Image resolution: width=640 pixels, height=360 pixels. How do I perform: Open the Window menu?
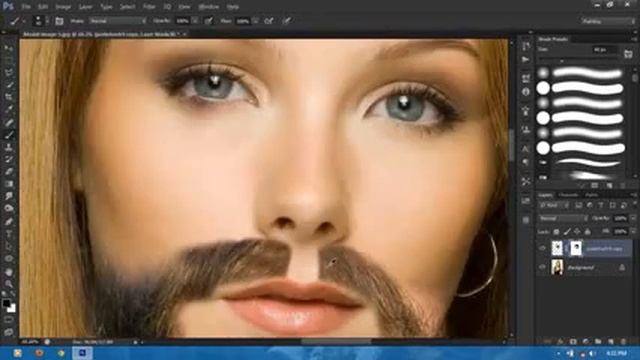208,7
